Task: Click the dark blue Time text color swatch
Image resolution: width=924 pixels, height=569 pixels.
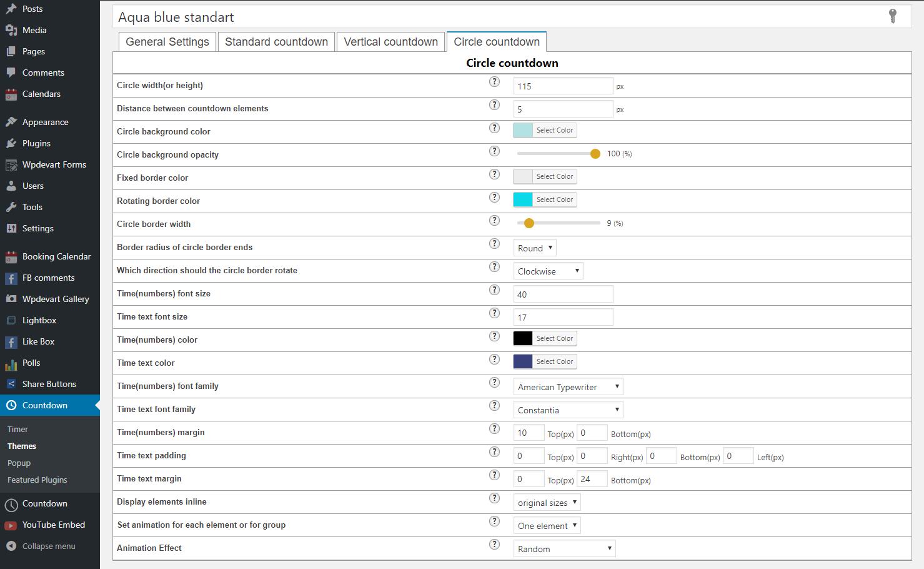Action: click(523, 361)
